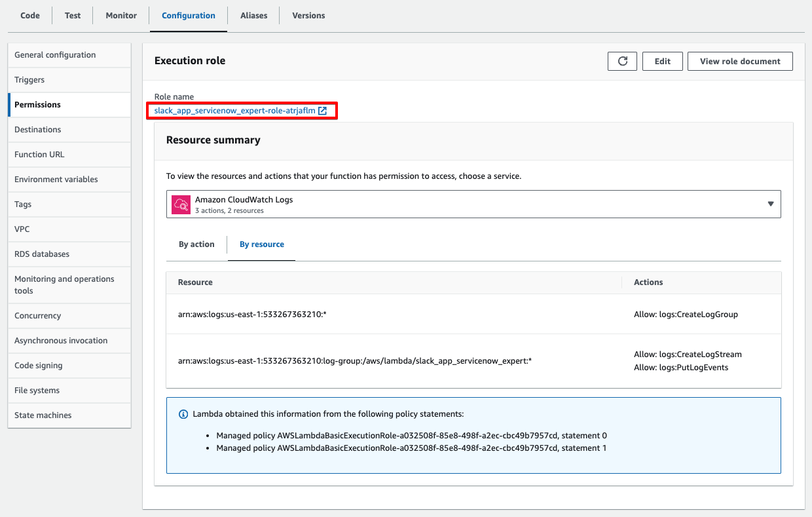812x517 pixels.
Task: Select the By resource tab
Action: [262, 244]
